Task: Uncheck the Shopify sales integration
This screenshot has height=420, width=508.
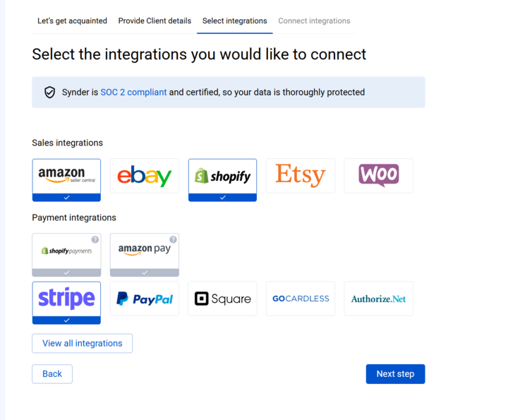Action: (x=222, y=179)
